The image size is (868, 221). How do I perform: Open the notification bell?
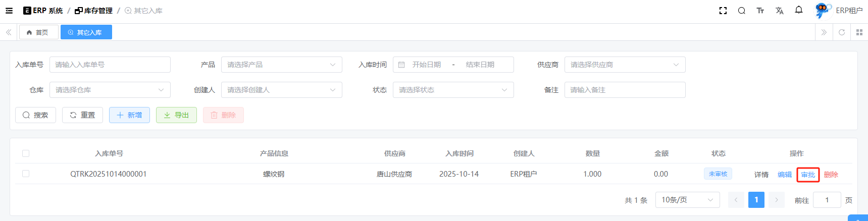(798, 10)
